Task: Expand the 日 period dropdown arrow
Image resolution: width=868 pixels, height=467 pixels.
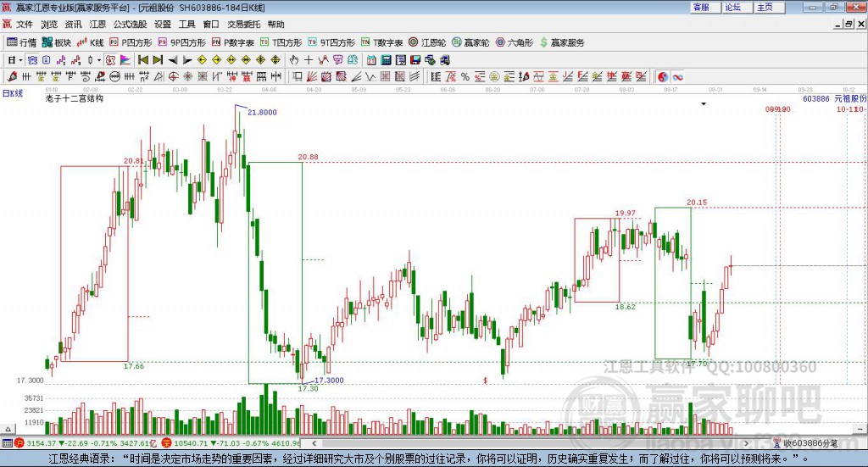Action: (20, 60)
